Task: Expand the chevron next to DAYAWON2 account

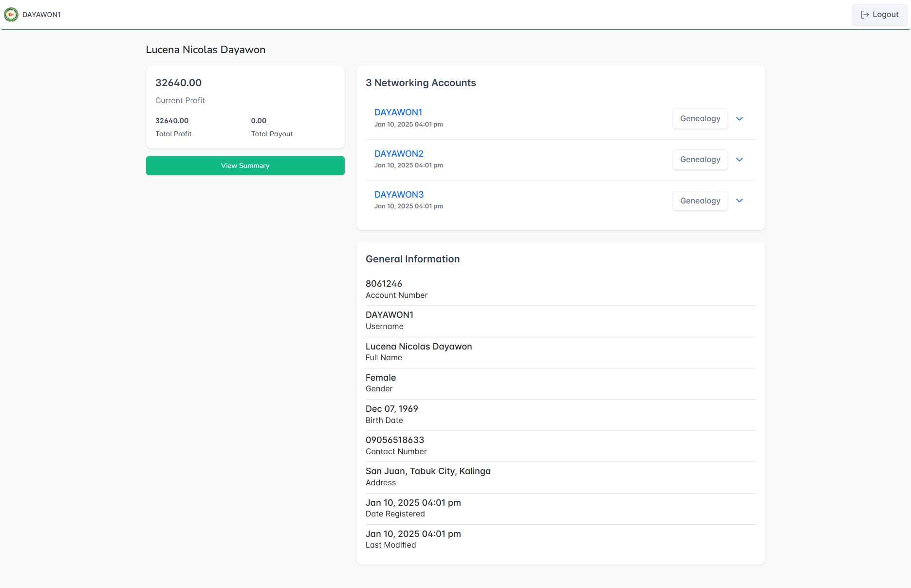Action: pyautogui.click(x=739, y=159)
